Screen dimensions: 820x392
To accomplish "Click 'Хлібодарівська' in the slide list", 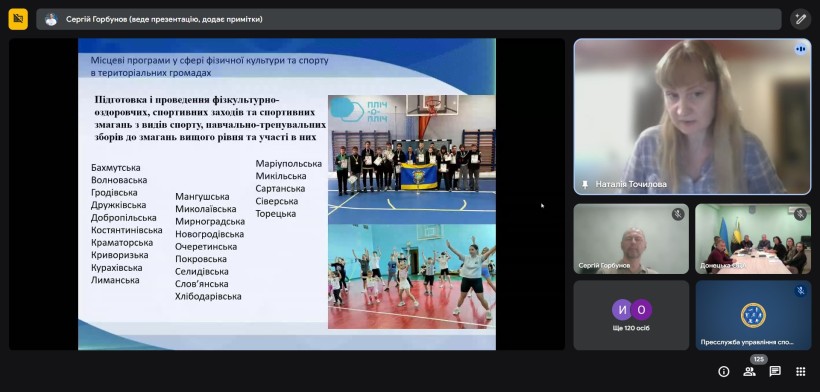I will point(208,297).
